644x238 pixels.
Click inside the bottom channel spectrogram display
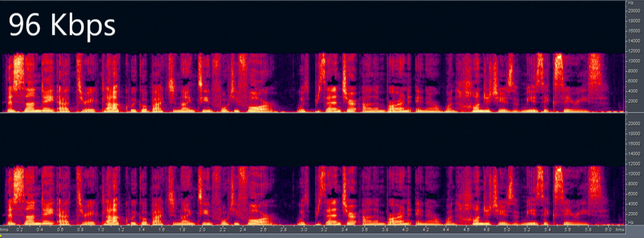pyautogui.click(x=312, y=169)
